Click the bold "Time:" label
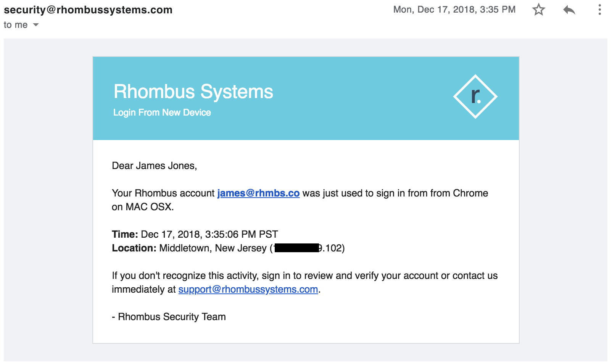 (x=125, y=234)
